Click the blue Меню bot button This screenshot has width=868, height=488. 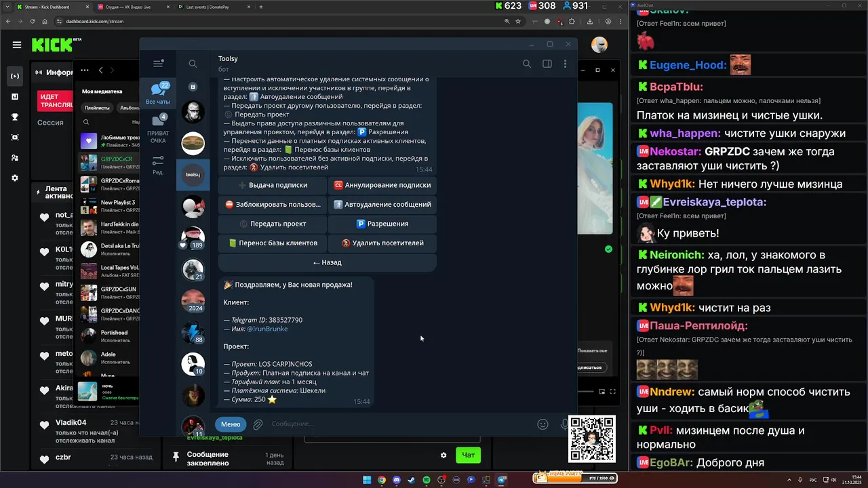231,424
